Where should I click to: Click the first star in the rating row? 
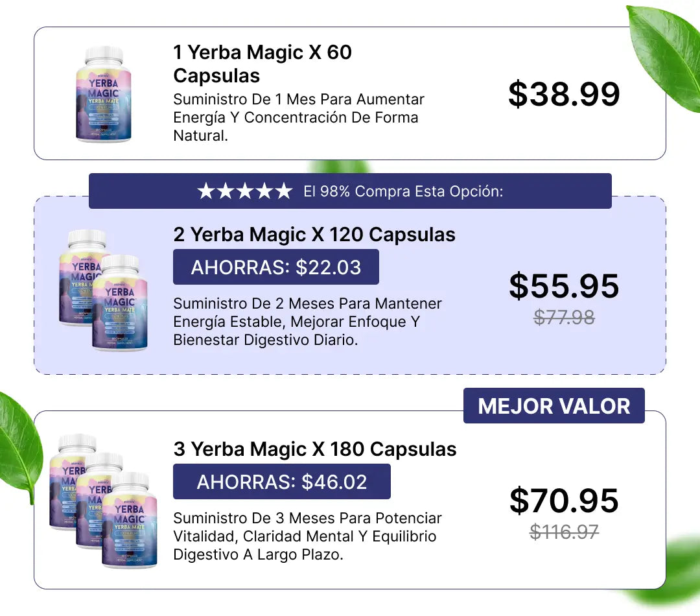coord(206,191)
